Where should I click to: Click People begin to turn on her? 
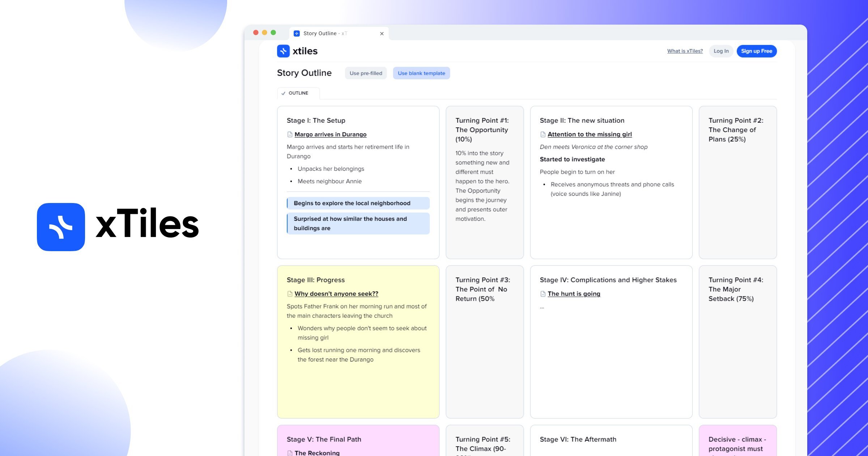pos(577,172)
